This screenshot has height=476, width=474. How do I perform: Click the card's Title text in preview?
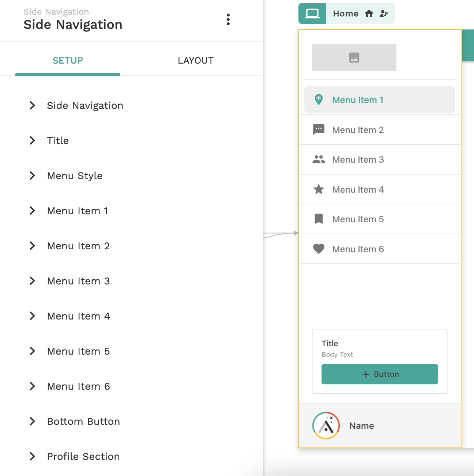[x=330, y=343]
